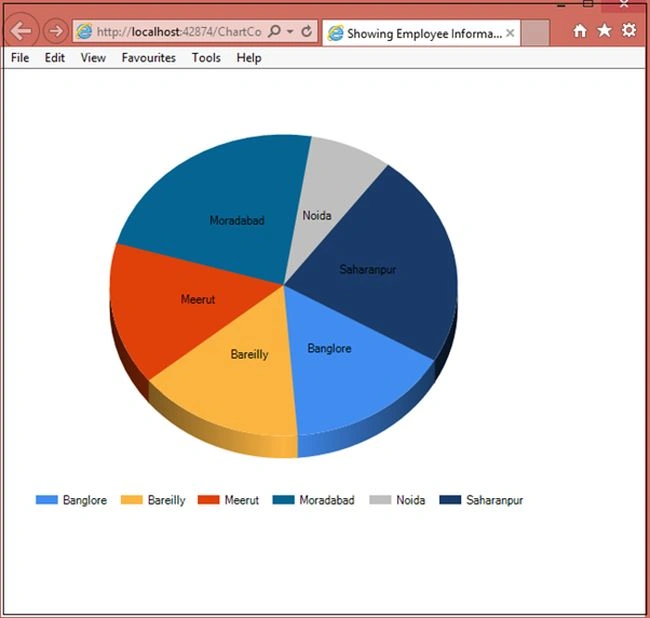Click the Internet Explorer icon in address bar

point(85,32)
